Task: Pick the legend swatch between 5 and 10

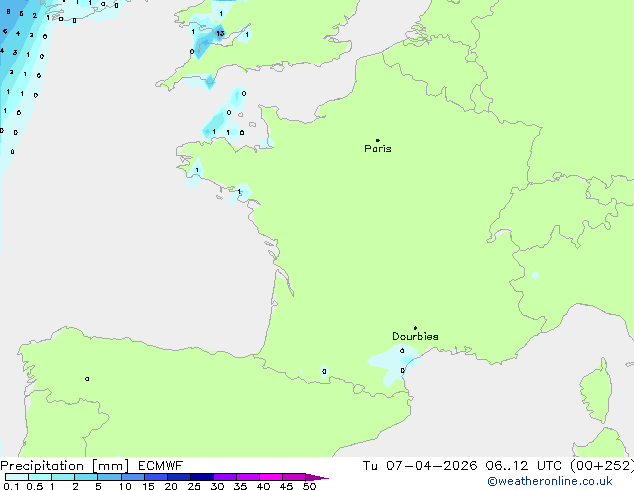Action: [x=110, y=477]
